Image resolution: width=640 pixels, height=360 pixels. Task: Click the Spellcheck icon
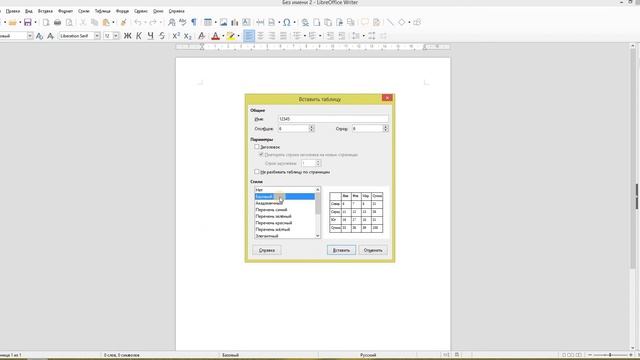(x=182, y=22)
